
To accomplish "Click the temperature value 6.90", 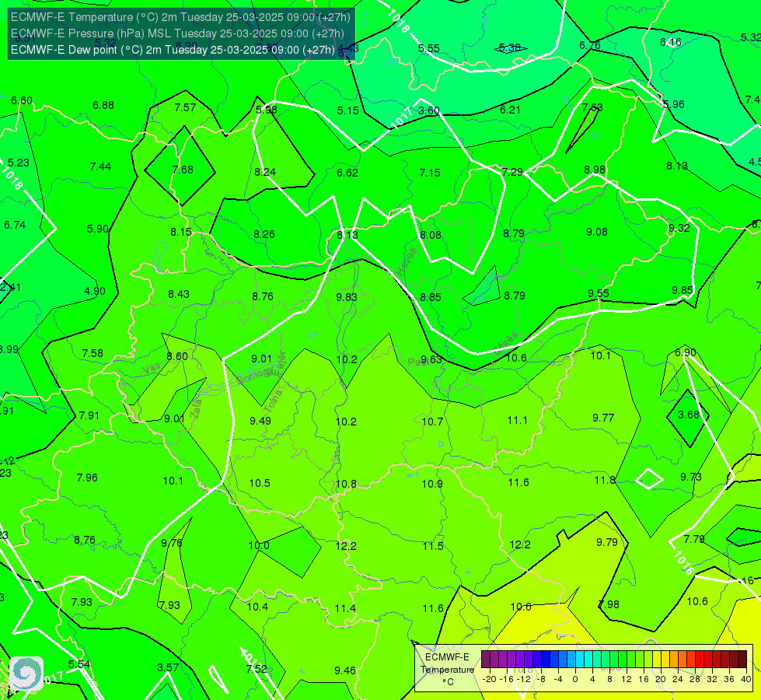I will (686, 352).
